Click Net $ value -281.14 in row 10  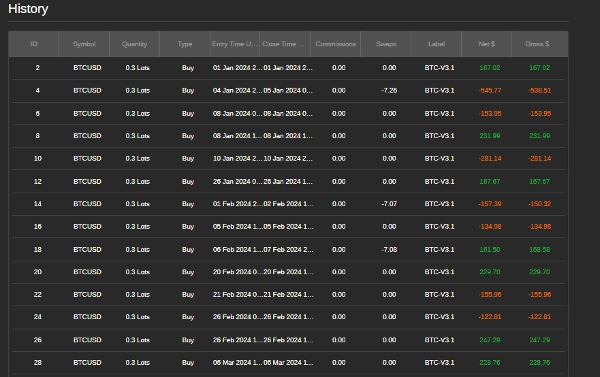pyautogui.click(x=490, y=158)
